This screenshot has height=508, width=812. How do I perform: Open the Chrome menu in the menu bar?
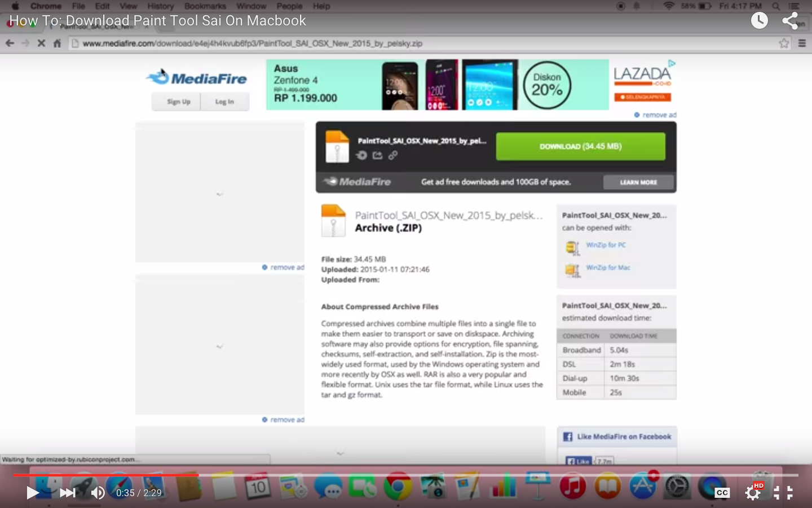(46, 6)
